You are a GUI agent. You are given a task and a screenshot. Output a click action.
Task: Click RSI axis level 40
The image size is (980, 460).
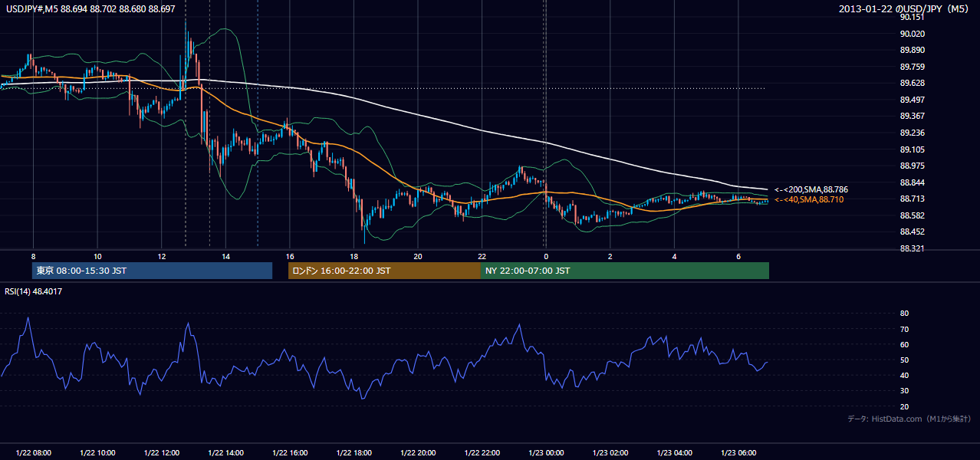point(904,375)
